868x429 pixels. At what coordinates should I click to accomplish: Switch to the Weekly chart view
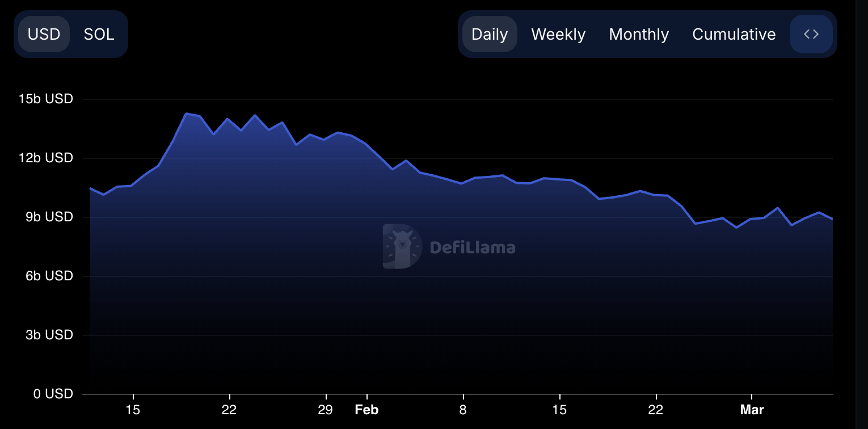(558, 34)
